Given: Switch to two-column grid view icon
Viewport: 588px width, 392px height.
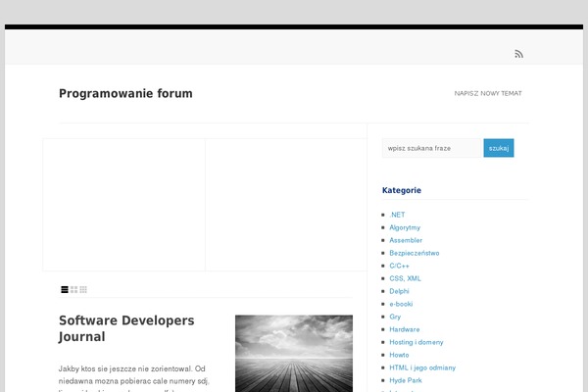Looking at the screenshot, I should pyautogui.click(x=73, y=290).
